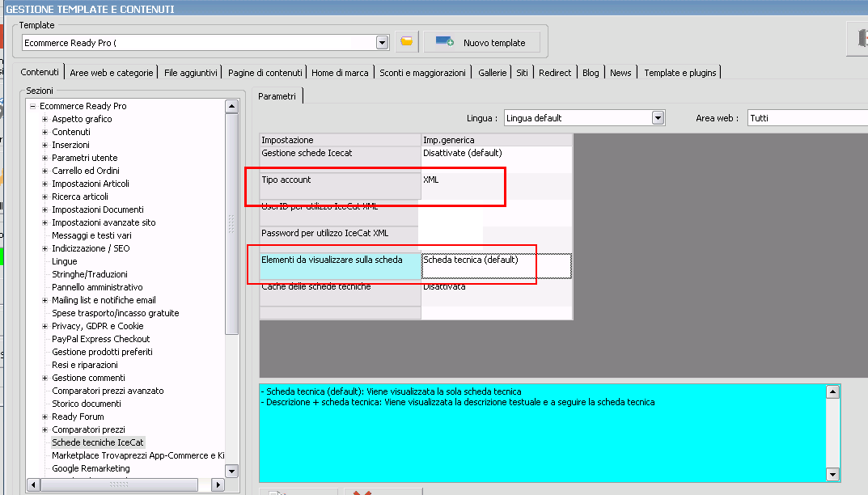868x495 pixels.
Task: Switch to the Blog tab
Action: 591,73
